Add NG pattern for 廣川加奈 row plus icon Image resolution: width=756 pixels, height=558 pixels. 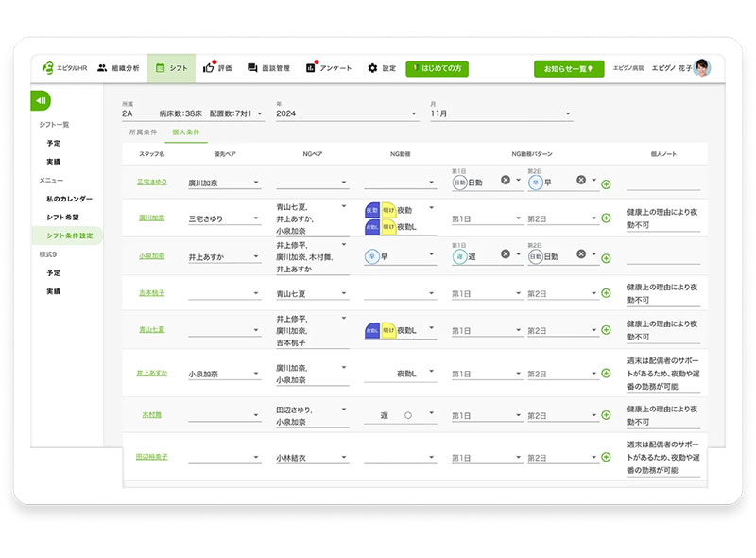click(606, 218)
